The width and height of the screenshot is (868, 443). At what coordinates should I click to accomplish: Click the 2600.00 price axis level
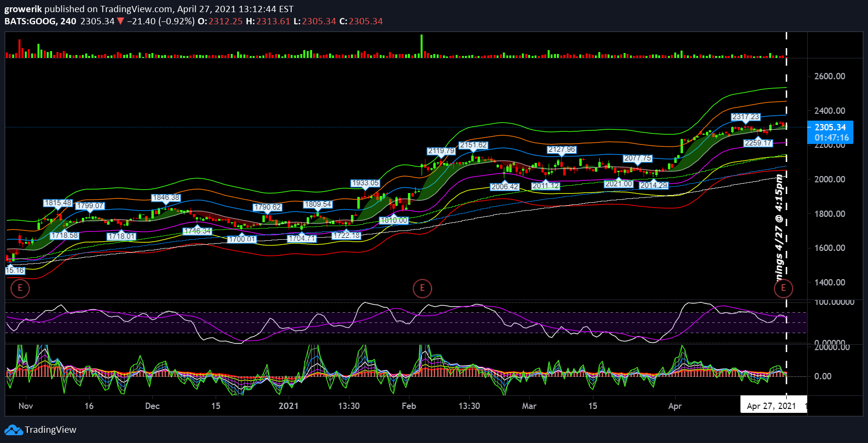[830, 76]
